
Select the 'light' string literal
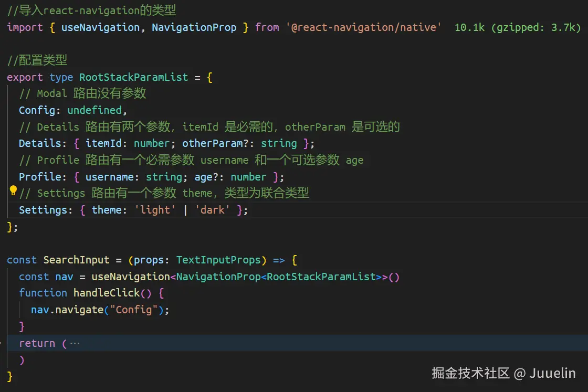[155, 210]
